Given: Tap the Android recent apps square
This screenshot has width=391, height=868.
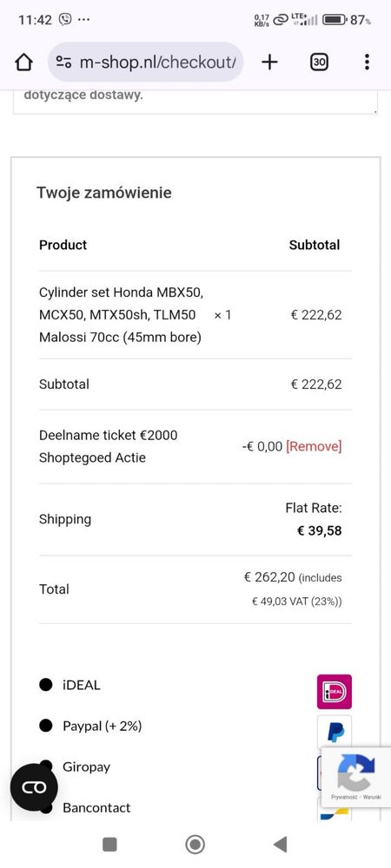Looking at the screenshot, I should (x=109, y=845).
